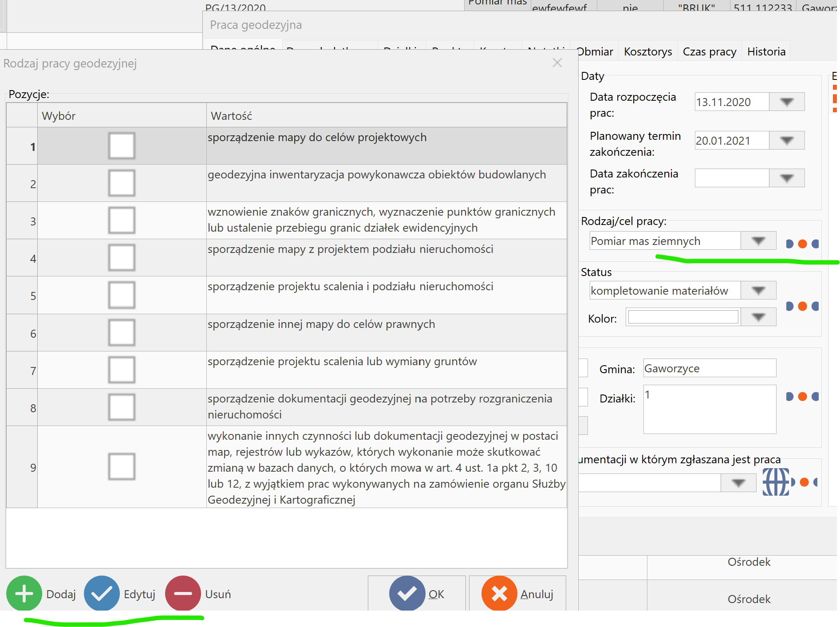840x627 pixels.
Task: Click the OK button
Action: 417,593
